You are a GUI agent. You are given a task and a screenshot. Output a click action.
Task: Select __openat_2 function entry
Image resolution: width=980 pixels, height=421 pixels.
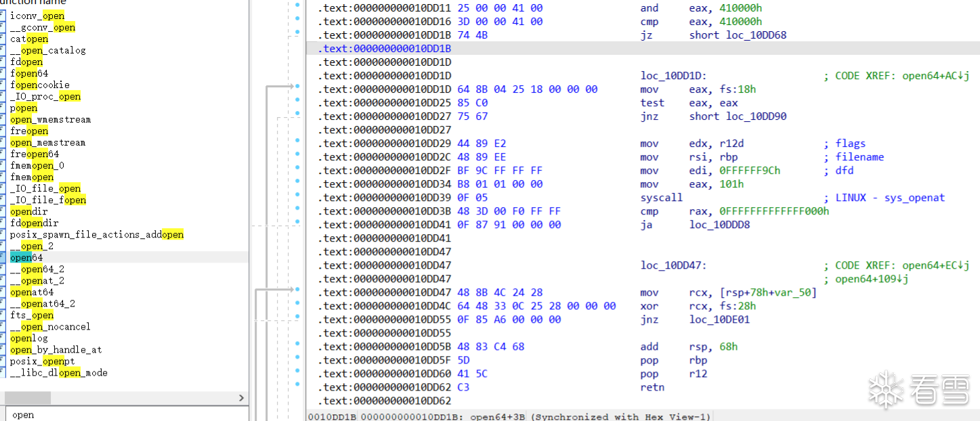[x=37, y=280]
